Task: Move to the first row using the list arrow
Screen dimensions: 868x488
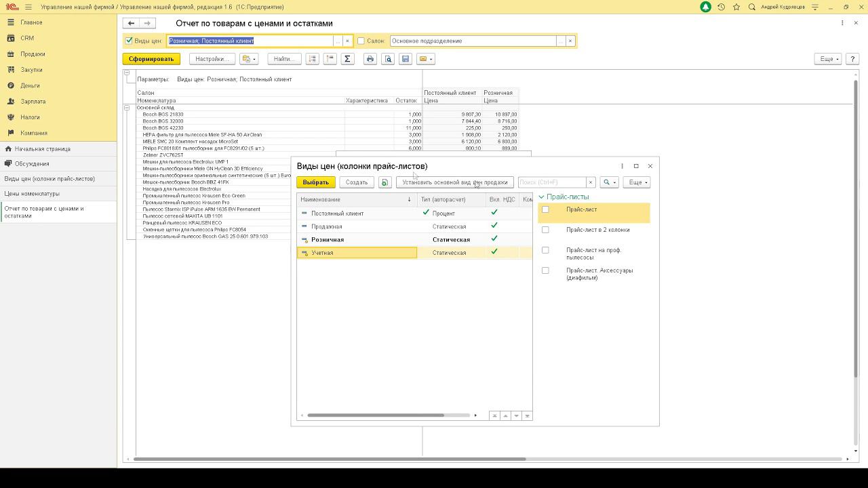Action: click(494, 415)
